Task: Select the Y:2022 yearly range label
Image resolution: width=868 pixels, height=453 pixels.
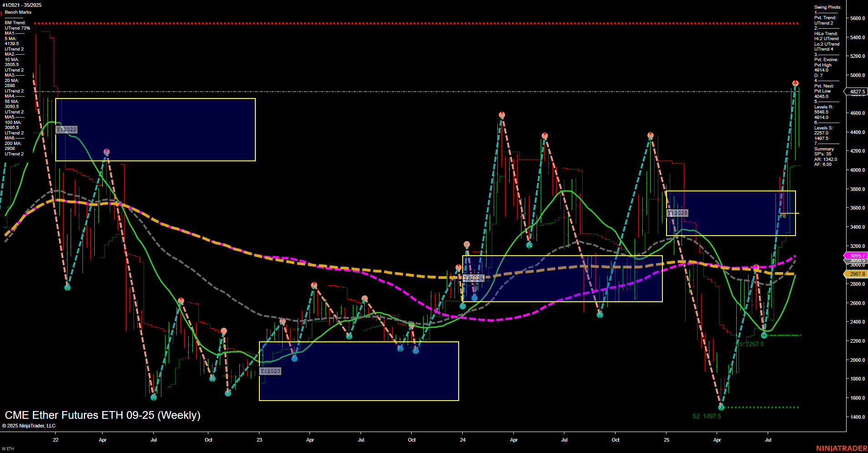Action: pyautogui.click(x=67, y=129)
